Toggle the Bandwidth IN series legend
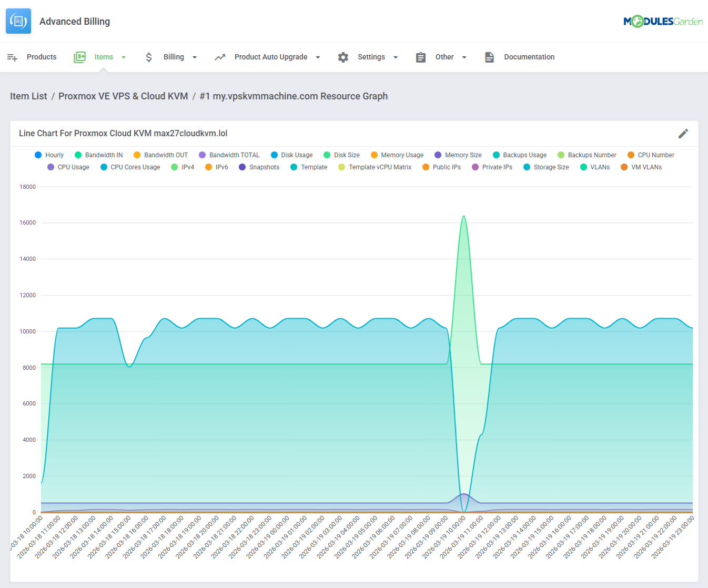The height and width of the screenshot is (588, 708). point(98,155)
